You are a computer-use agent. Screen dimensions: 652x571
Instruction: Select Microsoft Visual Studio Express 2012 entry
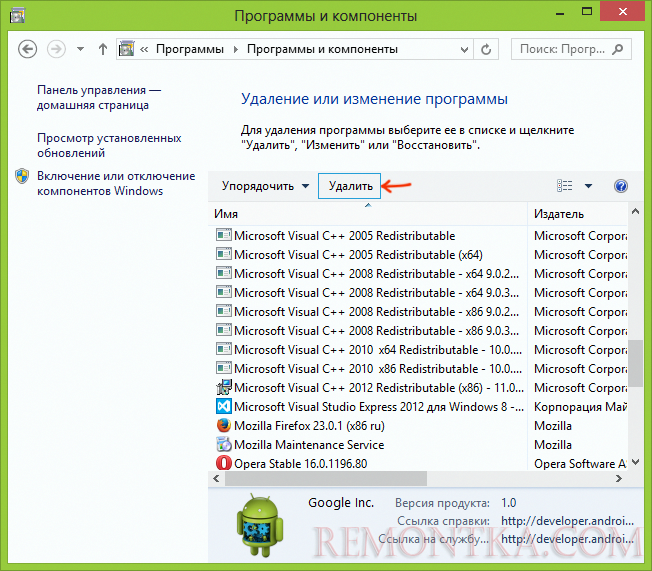click(379, 407)
